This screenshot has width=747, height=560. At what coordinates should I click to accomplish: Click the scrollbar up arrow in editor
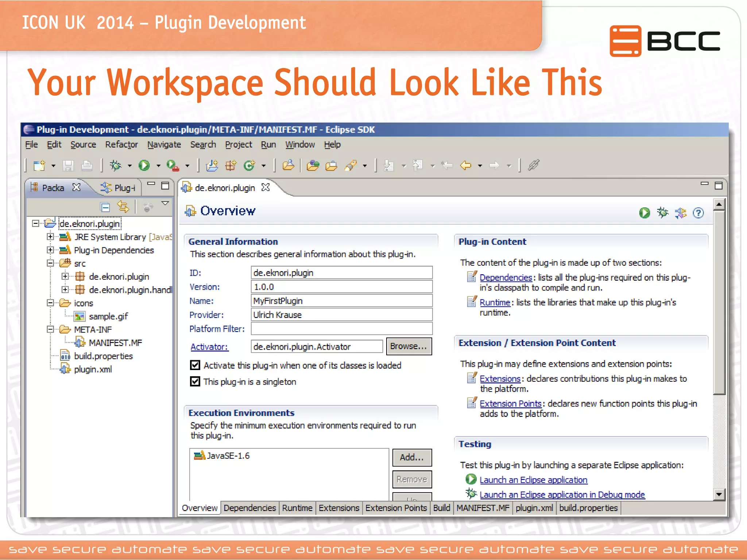coord(719,204)
